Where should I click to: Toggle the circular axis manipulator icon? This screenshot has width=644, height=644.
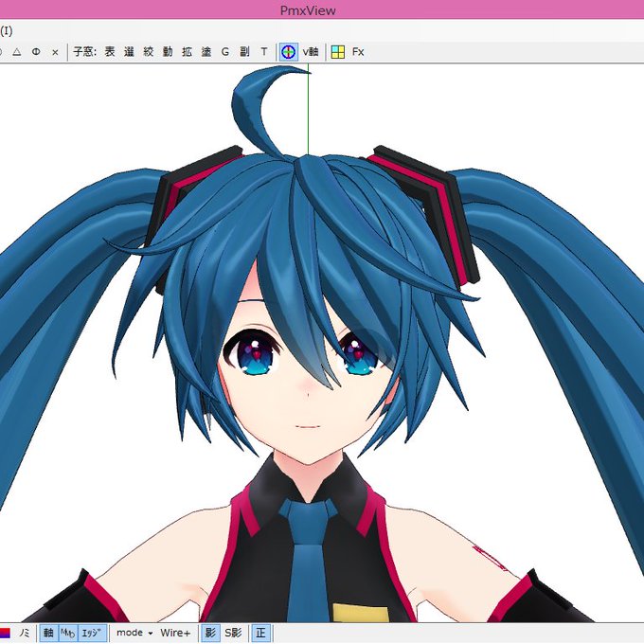(x=289, y=52)
